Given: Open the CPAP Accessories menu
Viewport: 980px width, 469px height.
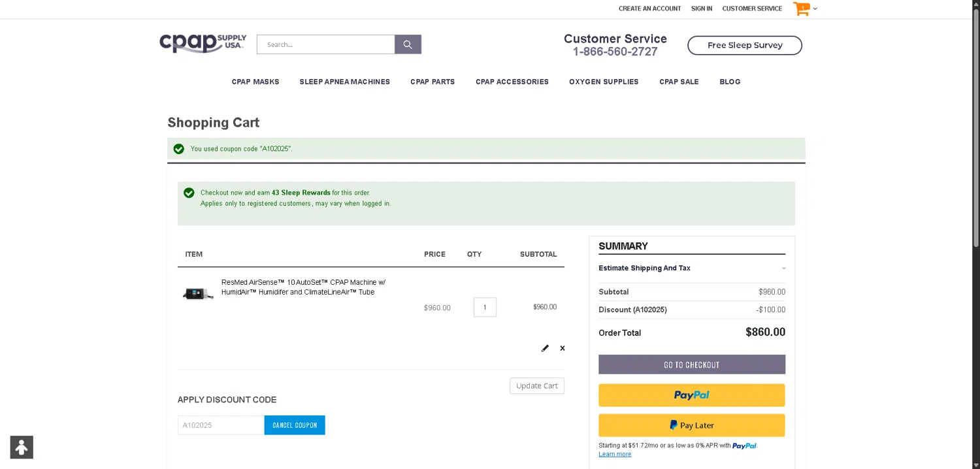Looking at the screenshot, I should (x=512, y=82).
